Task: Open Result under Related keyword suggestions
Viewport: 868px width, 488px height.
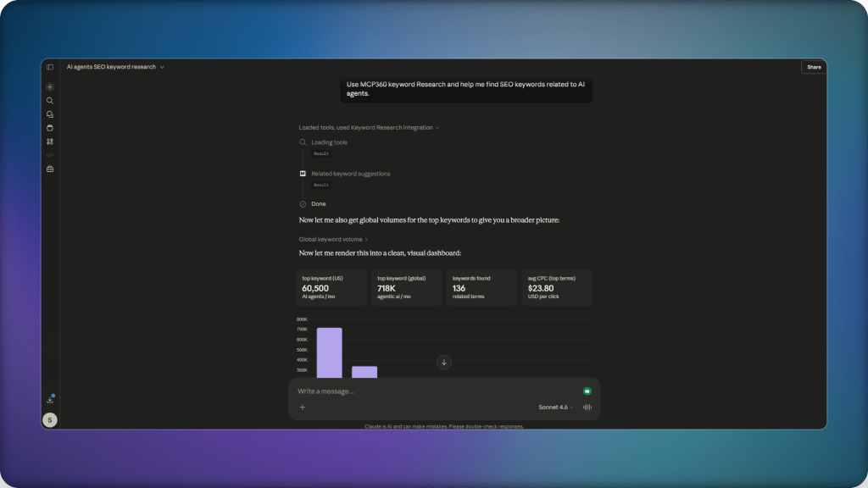Action: tap(321, 185)
